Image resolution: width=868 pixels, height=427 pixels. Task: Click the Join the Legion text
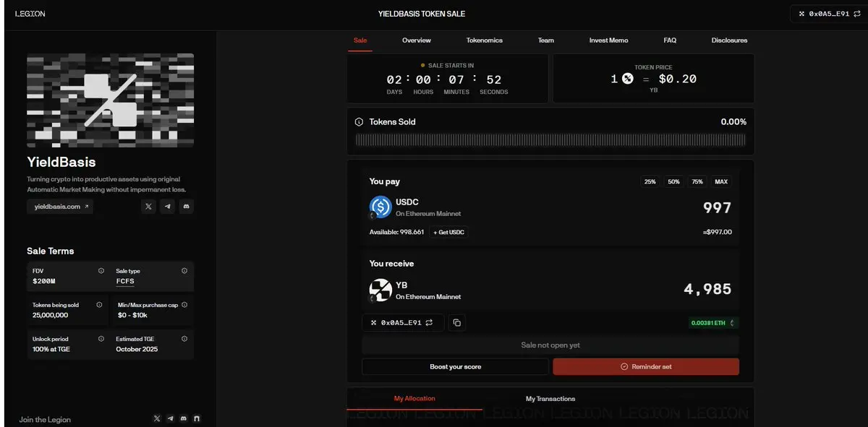point(45,419)
